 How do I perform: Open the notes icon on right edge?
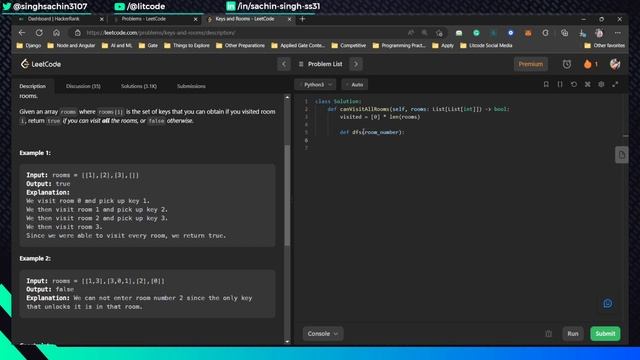tap(622, 155)
